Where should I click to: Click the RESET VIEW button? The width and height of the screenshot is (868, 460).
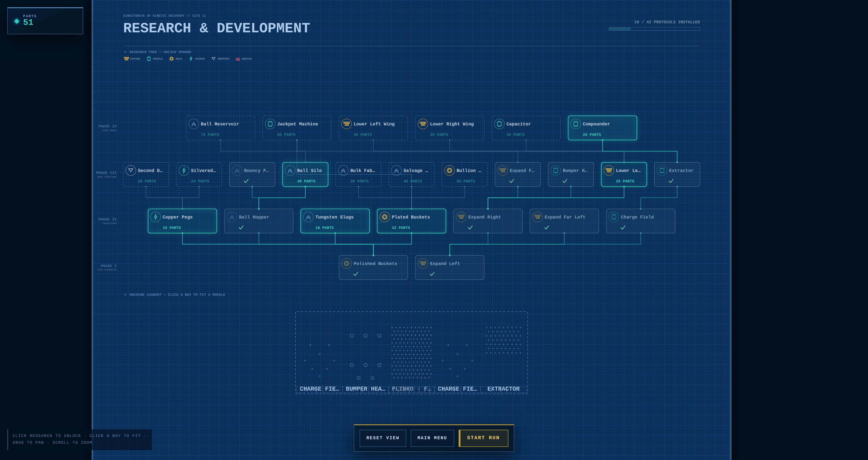click(383, 438)
